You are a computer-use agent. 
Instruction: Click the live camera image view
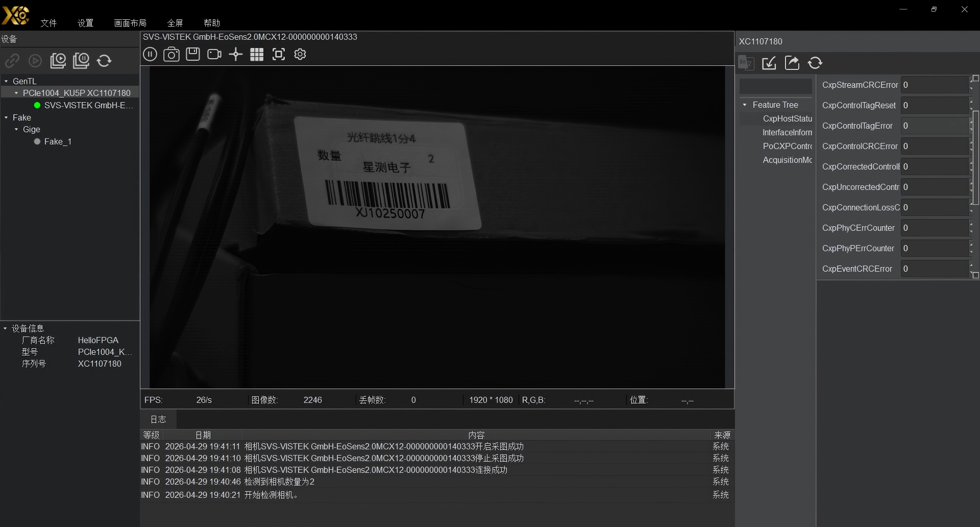point(437,227)
